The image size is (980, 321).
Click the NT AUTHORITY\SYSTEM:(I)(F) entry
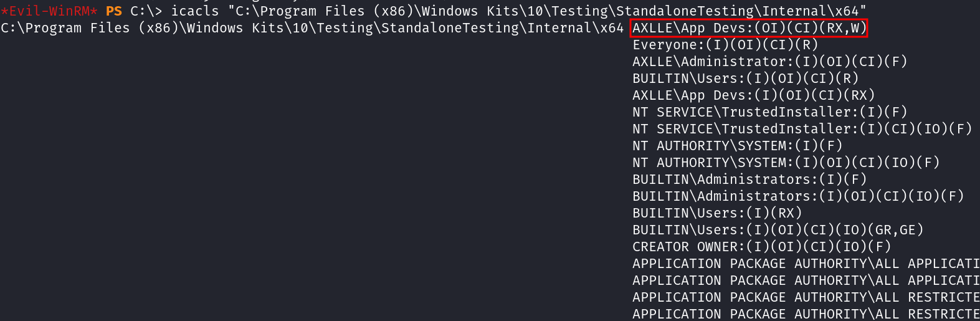tap(737, 146)
